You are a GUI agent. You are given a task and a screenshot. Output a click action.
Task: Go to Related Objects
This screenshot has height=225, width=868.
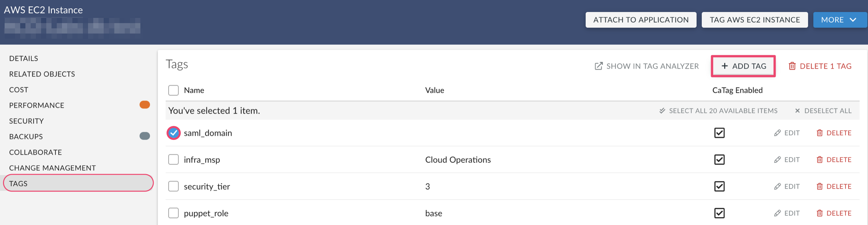42,74
